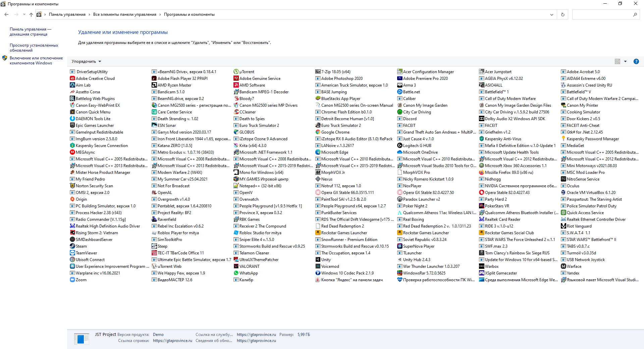Click the Программы и компоненты breadcrumb
Viewport: 644px width, 349px height.
pos(189,14)
